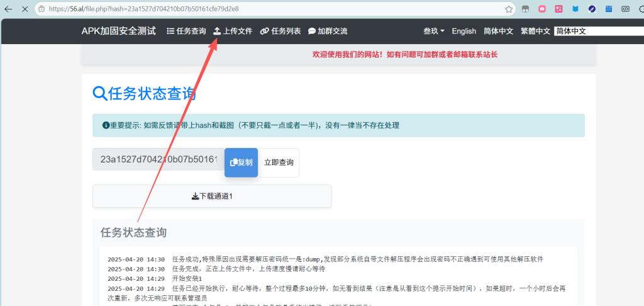Click the 下载通道1 download button
Image resolution: width=644 pixels, height=306 pixels.
coord(212,196)
